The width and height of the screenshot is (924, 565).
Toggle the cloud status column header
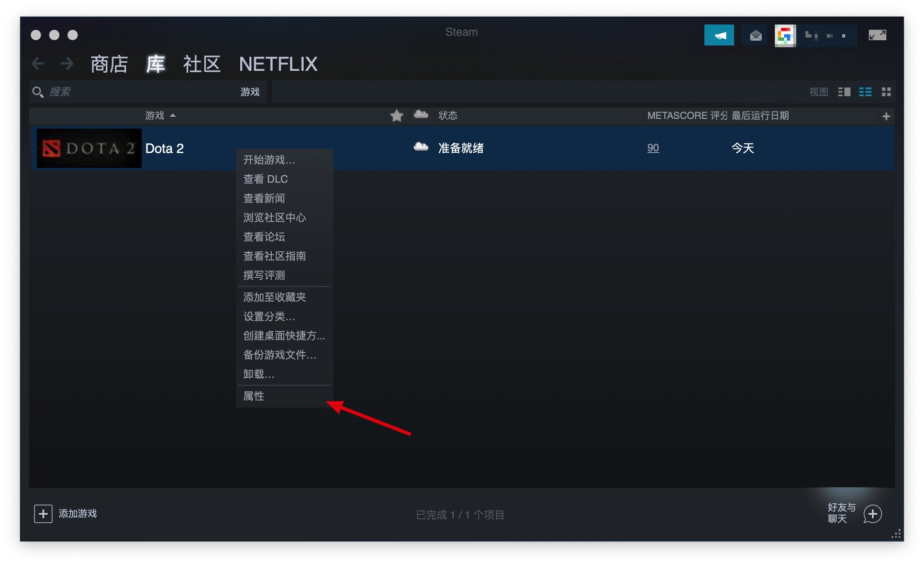[420, 116]
